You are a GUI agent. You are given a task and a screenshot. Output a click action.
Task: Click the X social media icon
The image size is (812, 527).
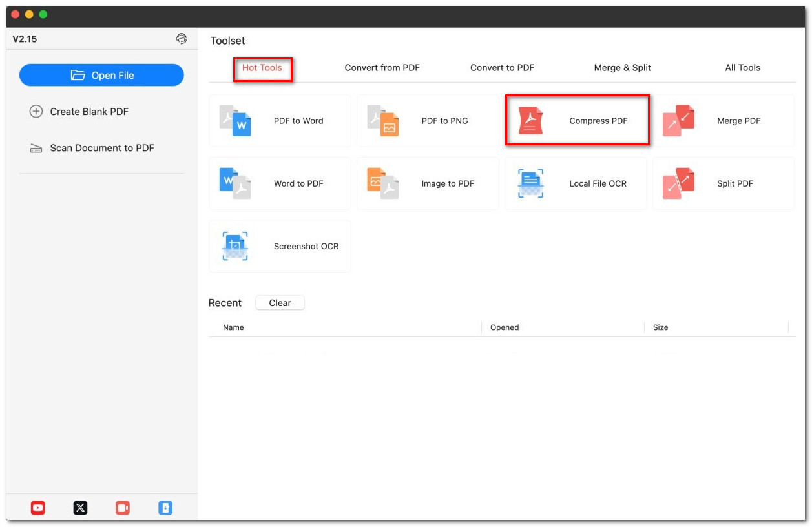tap(80, 508)
